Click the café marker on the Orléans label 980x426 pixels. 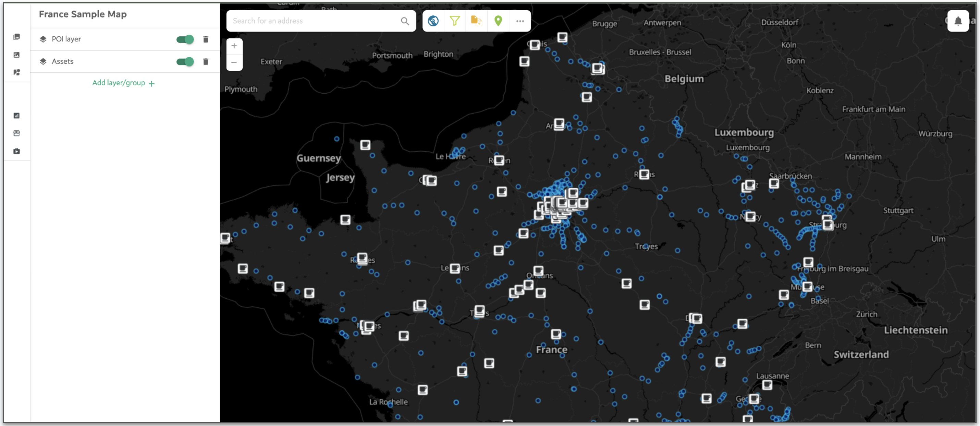click(x=538, y=271)
